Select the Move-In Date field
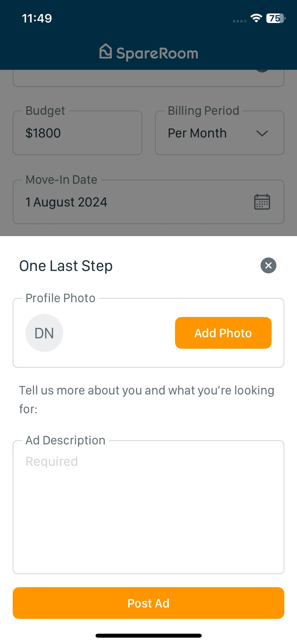The width and height of the screenshot is (297, 644). coord(148,202)
